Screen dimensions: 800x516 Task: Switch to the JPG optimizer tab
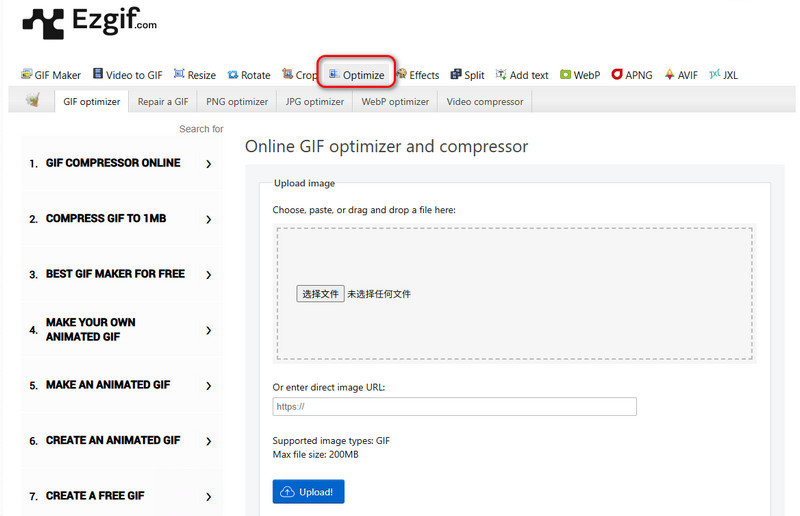(x=315, y=102)
